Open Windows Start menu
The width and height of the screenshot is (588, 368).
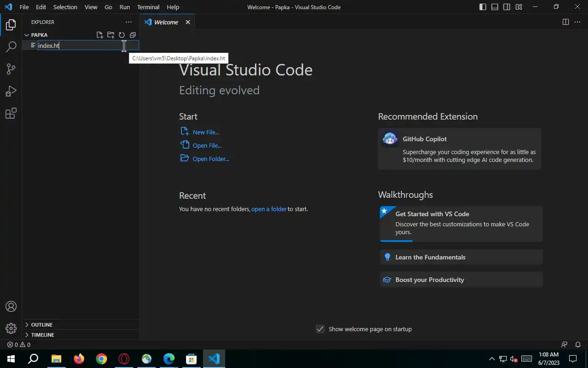click(x=11, y=359)
